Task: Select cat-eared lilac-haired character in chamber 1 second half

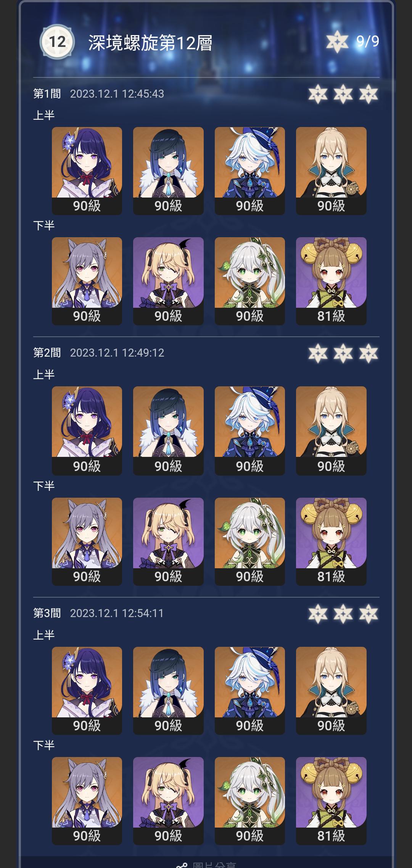Action: 87,281
